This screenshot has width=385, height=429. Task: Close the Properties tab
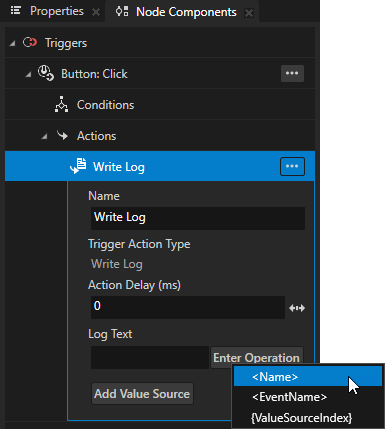pos(96,12)
